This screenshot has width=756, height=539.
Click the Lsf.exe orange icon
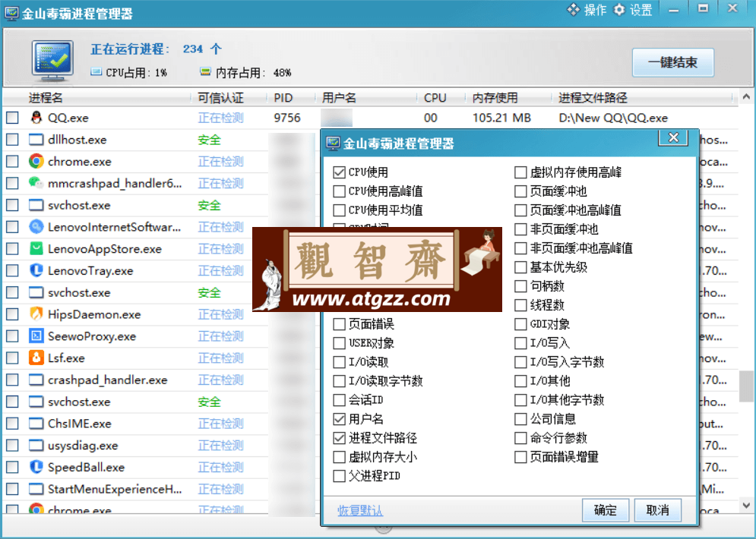click(36, 358)
